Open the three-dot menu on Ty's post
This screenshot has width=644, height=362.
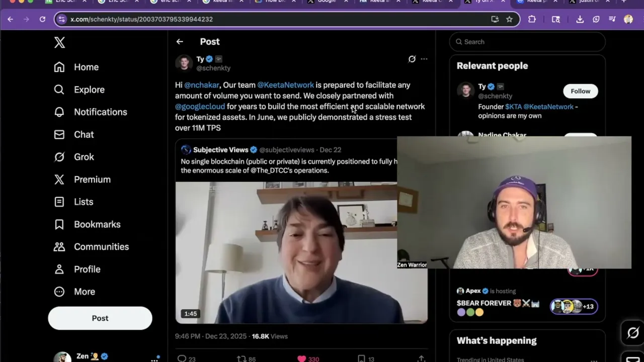point(424,59)
